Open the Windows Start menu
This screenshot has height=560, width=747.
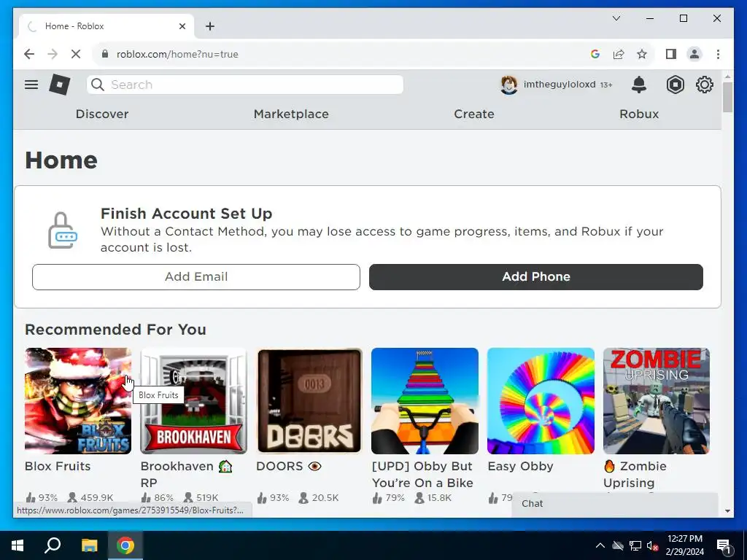point(18,545)
